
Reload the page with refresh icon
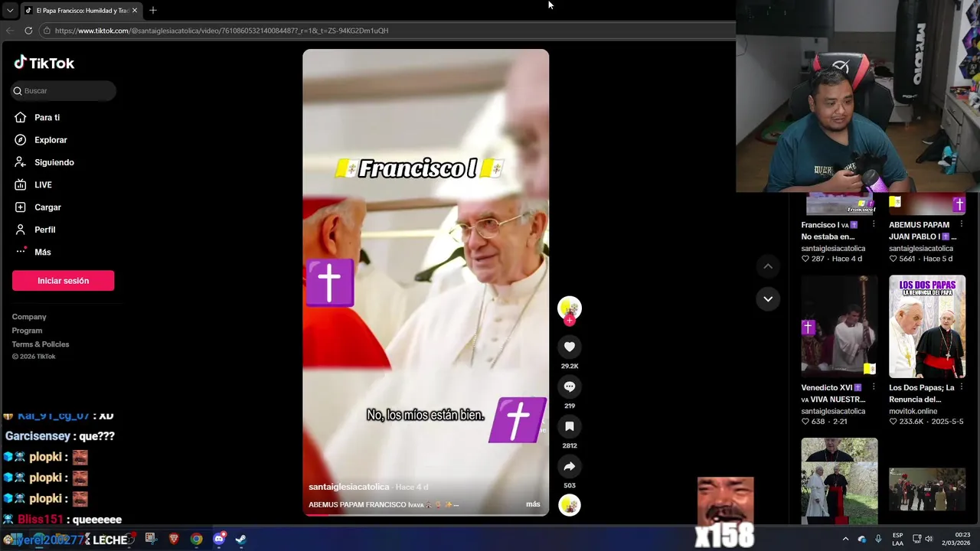coord(28,31)
